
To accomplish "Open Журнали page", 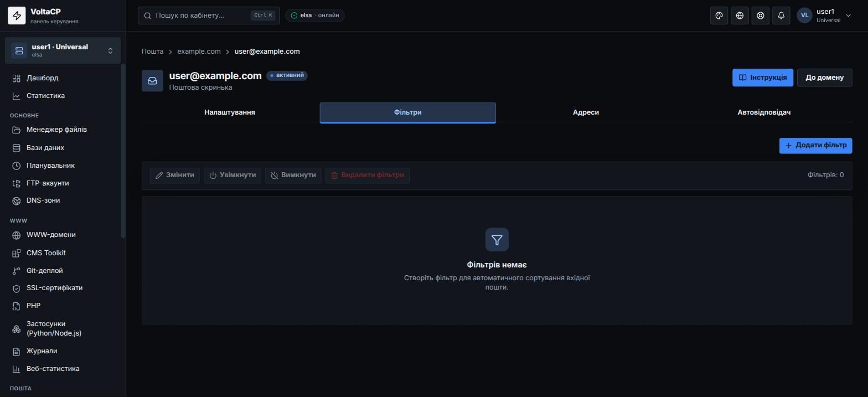I will 63,351.
